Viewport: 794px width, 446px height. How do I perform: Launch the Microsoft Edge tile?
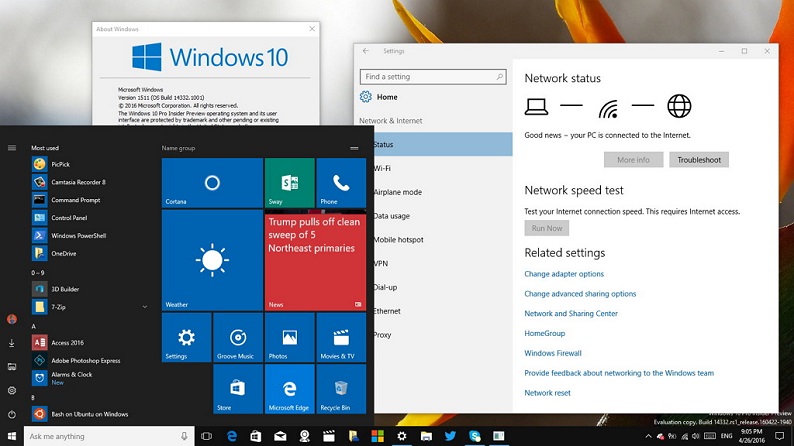290,389
